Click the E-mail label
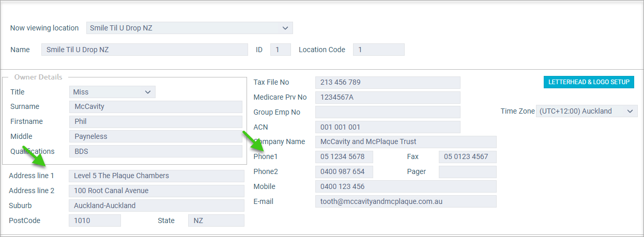The height and width of the screenshot is (237, 644). click(264, 201)
